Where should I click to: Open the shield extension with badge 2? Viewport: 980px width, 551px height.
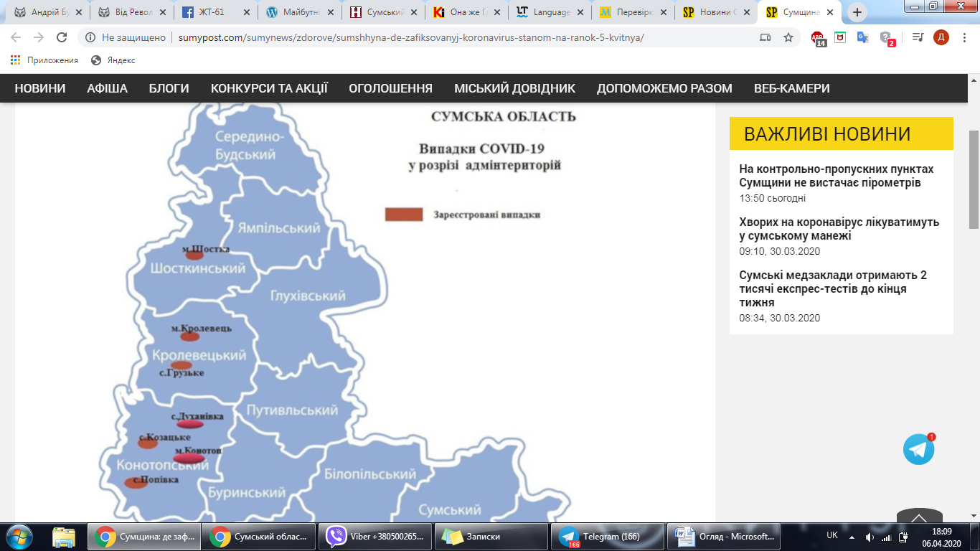tap(887, 38)
